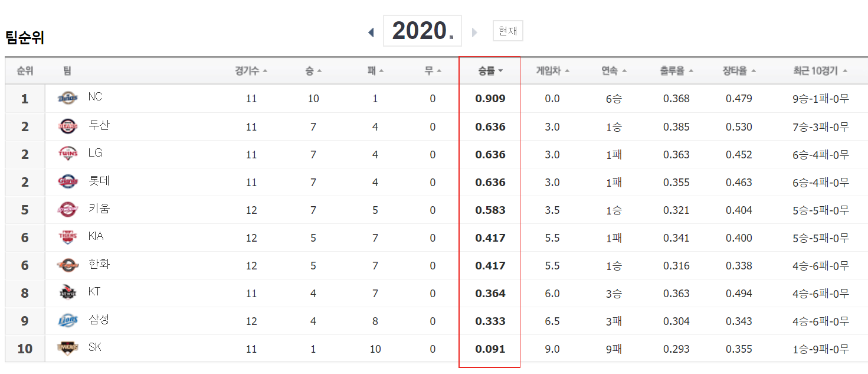This screenshot has height=374, width=868.
Task: Click the 두산 Bears team logo
Action: pos(68,126)
